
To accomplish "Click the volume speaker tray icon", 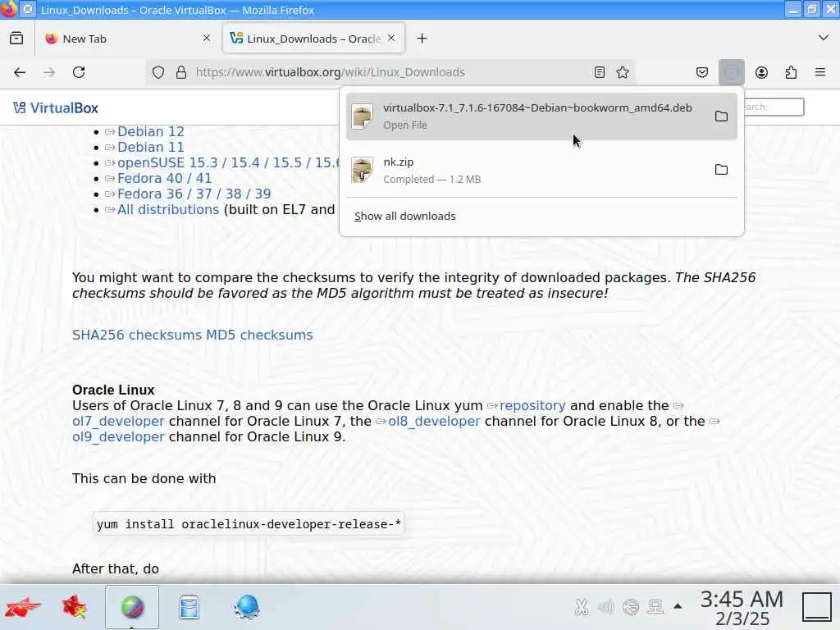I will click(606, 607).
